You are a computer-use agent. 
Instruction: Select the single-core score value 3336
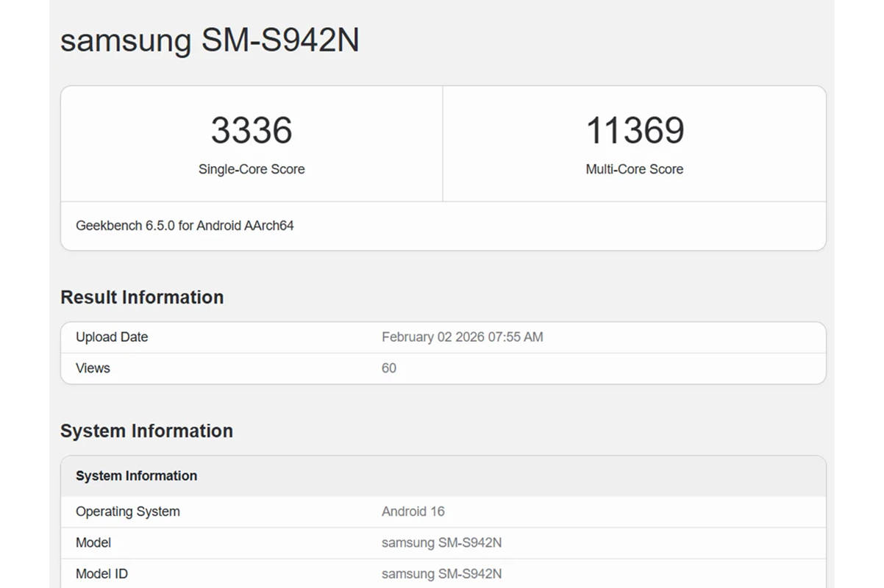click(252, 130)
